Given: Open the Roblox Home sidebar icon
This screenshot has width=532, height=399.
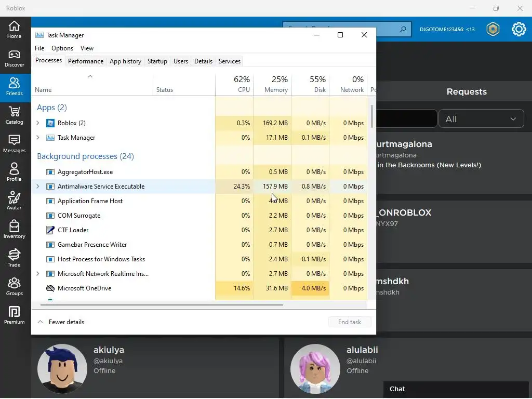Looking at the screenshot, I should click(14, 30).
